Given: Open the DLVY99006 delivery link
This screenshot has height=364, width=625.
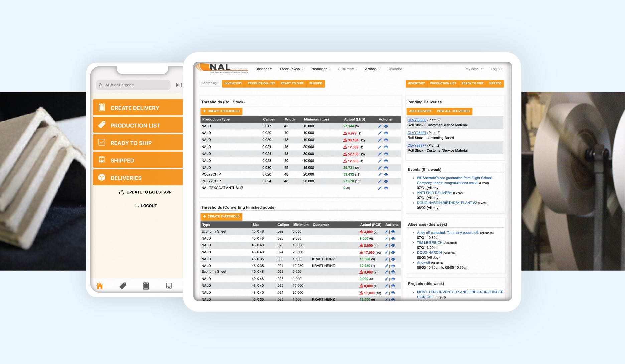Looking at the screenshot, I should point(416,120).
